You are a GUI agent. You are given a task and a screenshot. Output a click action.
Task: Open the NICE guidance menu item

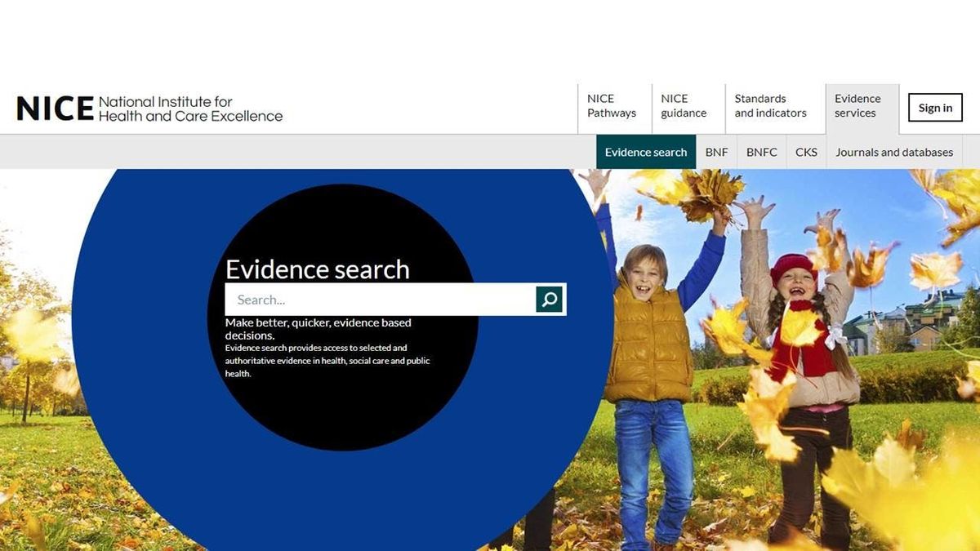click(688, 106)
